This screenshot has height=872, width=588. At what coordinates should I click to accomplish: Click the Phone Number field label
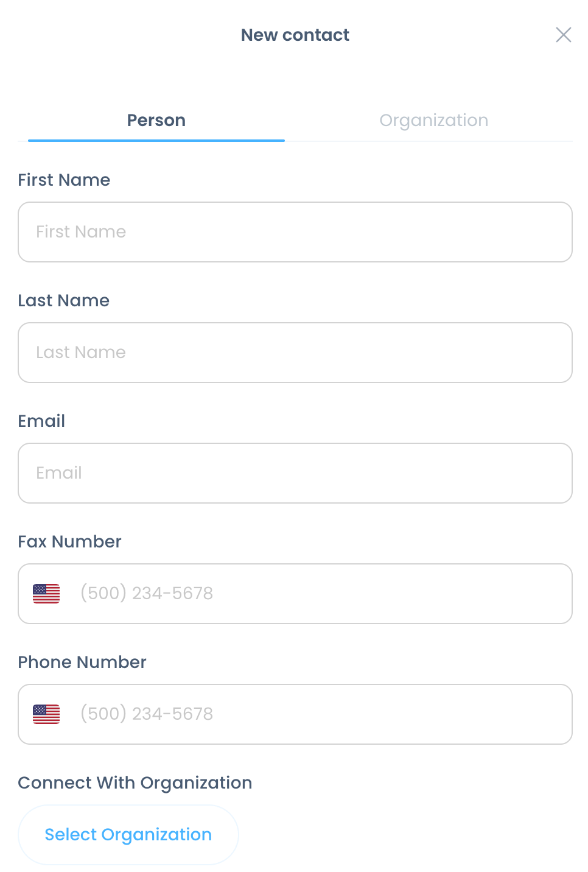[x=82, y=663]
